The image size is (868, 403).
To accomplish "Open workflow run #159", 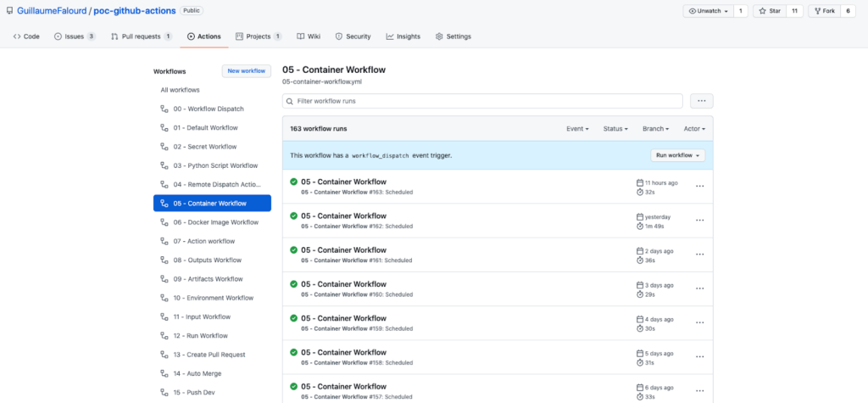I will click(343, 318).
